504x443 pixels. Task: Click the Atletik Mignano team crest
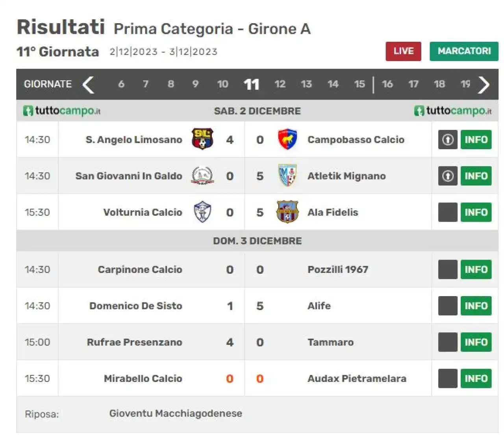click(x=287, y=175)
